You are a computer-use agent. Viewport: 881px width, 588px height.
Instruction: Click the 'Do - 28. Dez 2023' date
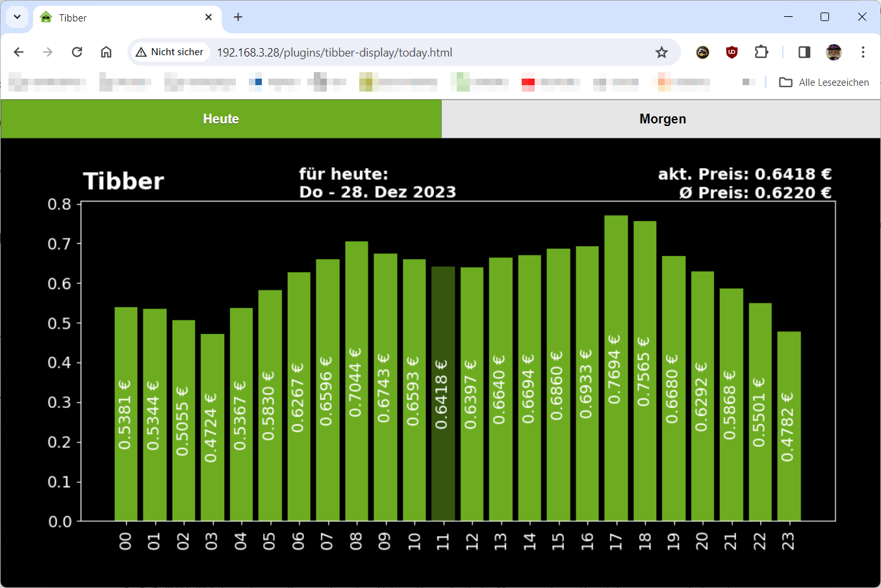coord(377,192)
